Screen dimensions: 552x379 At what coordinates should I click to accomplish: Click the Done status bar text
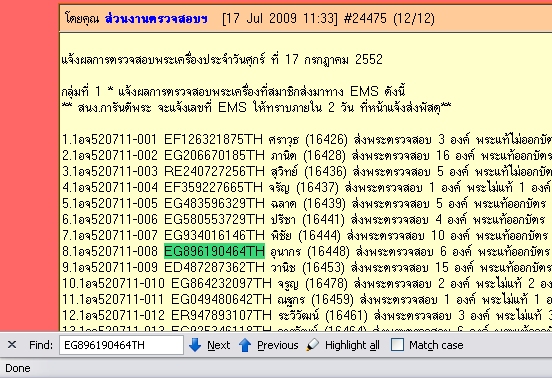(18, 368)
